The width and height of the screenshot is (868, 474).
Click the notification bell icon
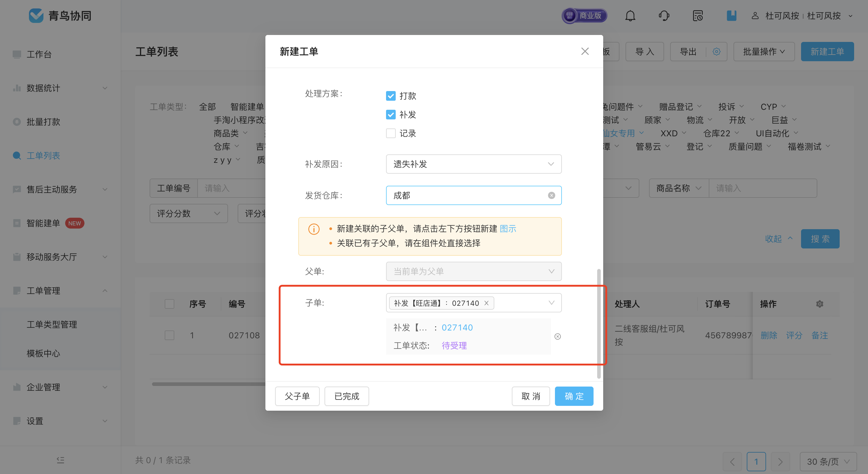(x=630, y=16)
